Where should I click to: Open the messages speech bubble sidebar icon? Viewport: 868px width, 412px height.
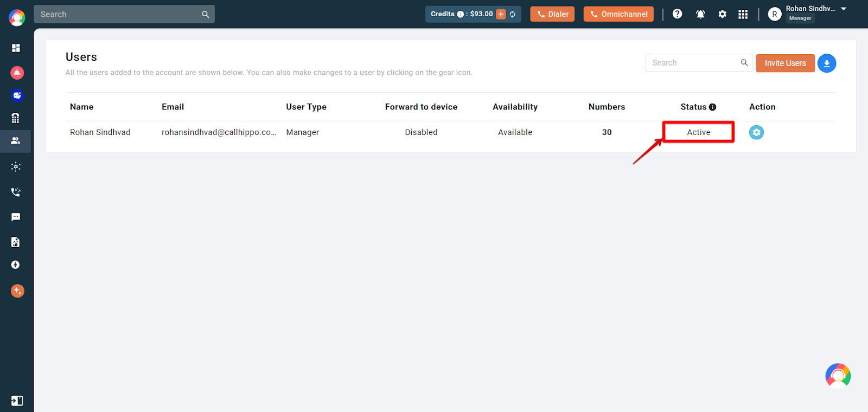16,217
